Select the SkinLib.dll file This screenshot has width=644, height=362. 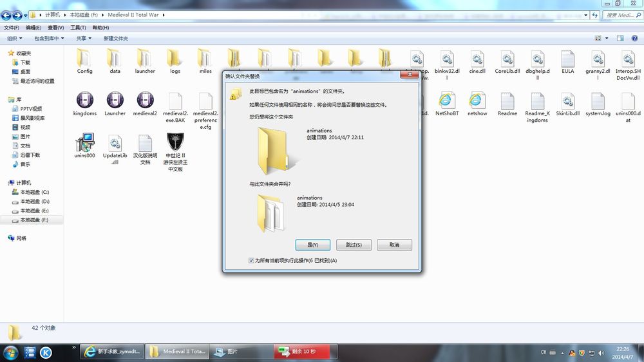pyautogui.click(x=567, y=104)
